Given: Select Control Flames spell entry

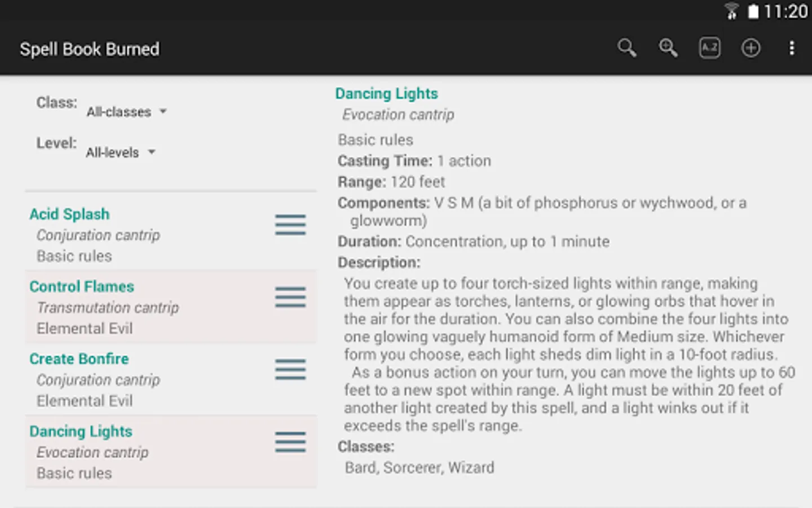Looking at the screenshot, I should (82, 287).
